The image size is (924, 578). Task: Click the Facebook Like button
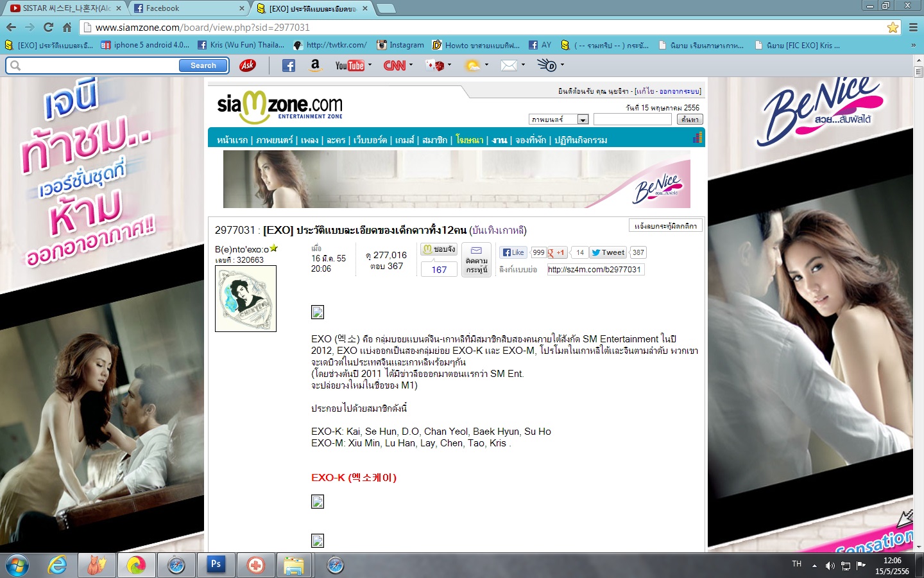[513, 252]
